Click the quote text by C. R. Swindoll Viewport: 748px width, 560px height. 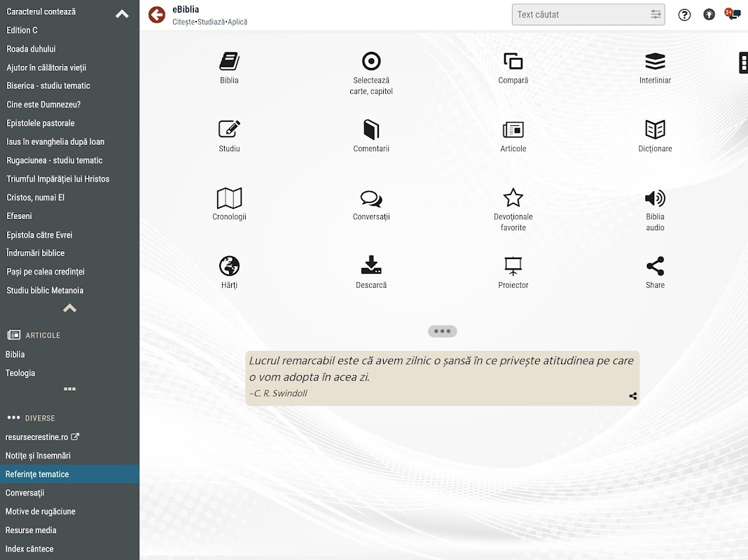[441, 368]
